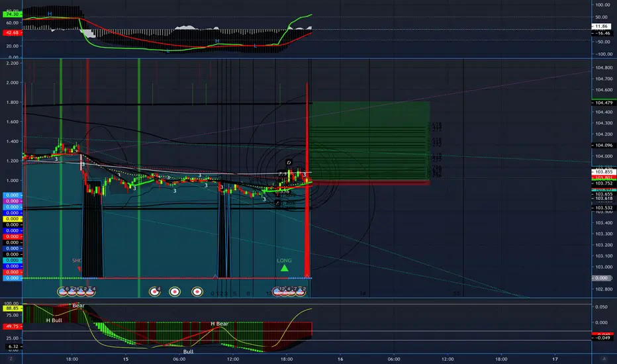Click the H Bear divergence label
Screen dimensions: 617x364
(219, 324)
